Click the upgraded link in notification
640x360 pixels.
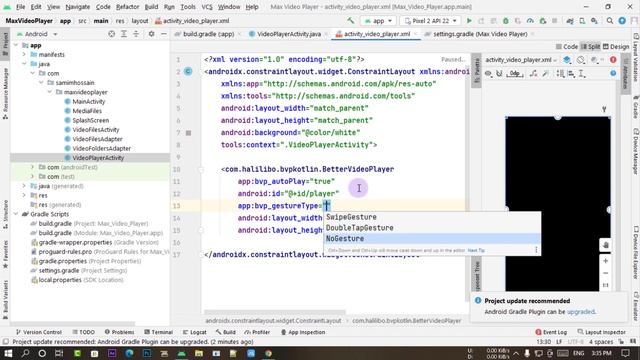(581, 311)
